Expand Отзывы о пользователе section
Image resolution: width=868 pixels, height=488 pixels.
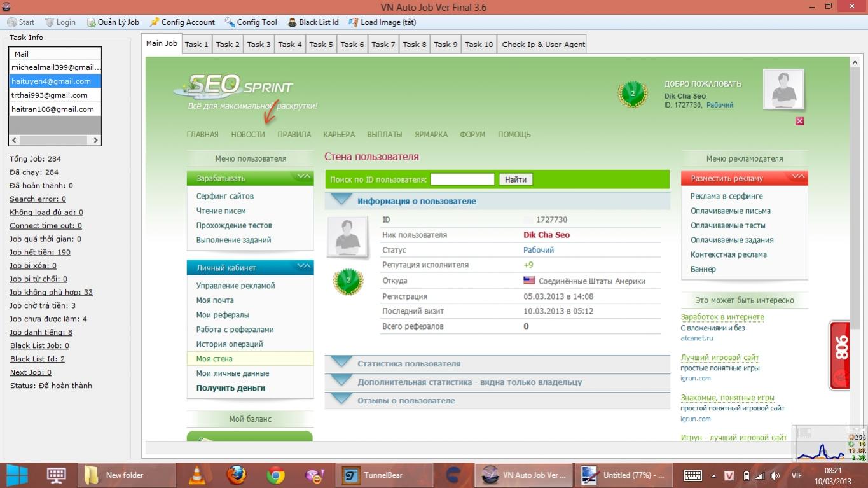coord(497,401)
